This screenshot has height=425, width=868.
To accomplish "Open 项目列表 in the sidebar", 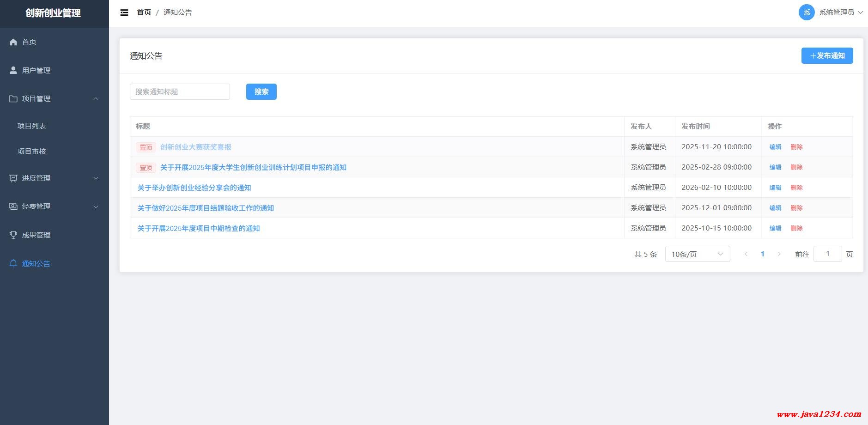I will point(32,126).
